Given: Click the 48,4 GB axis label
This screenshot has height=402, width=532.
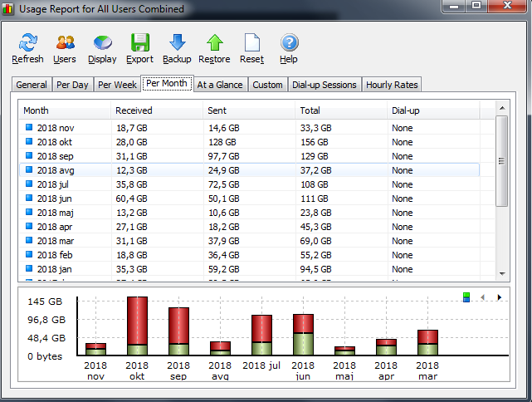Looking at the screenshot, I should [46, 338].
